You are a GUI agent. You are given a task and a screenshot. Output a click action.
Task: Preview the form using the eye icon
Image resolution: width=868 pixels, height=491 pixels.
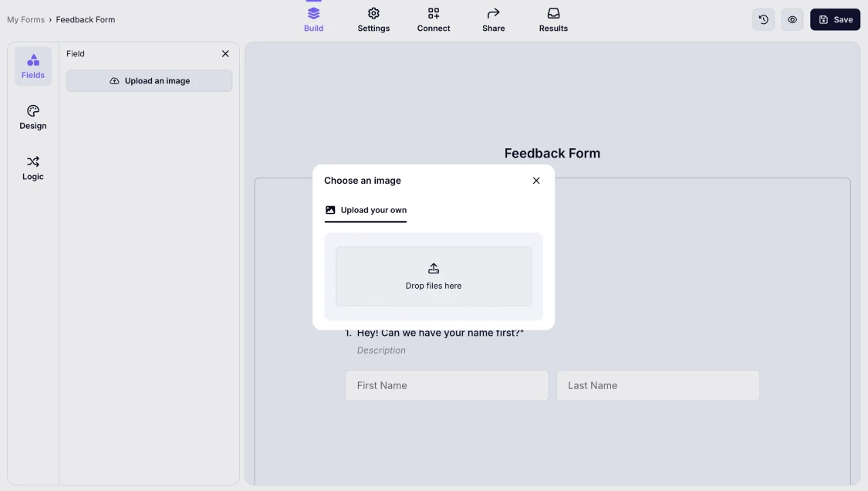click(792, 19)
